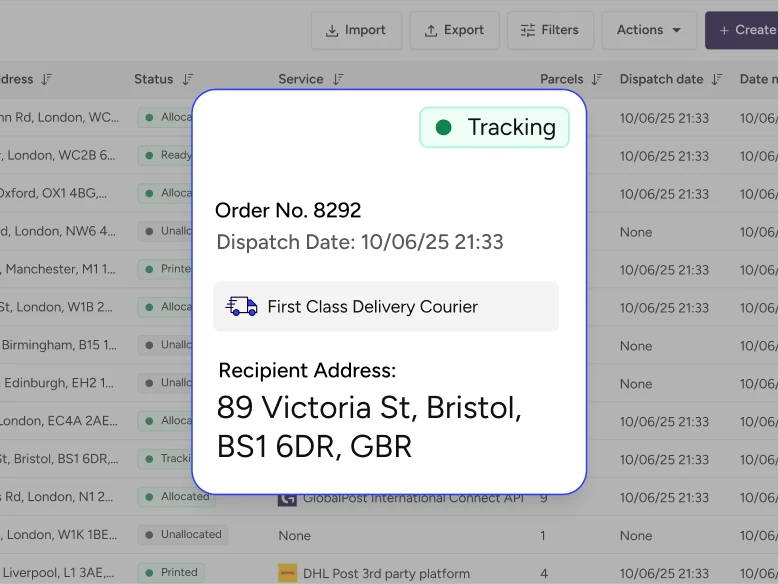Sort the Address column using its icon
Screen dimensions: 779x584
coord(47,79)
